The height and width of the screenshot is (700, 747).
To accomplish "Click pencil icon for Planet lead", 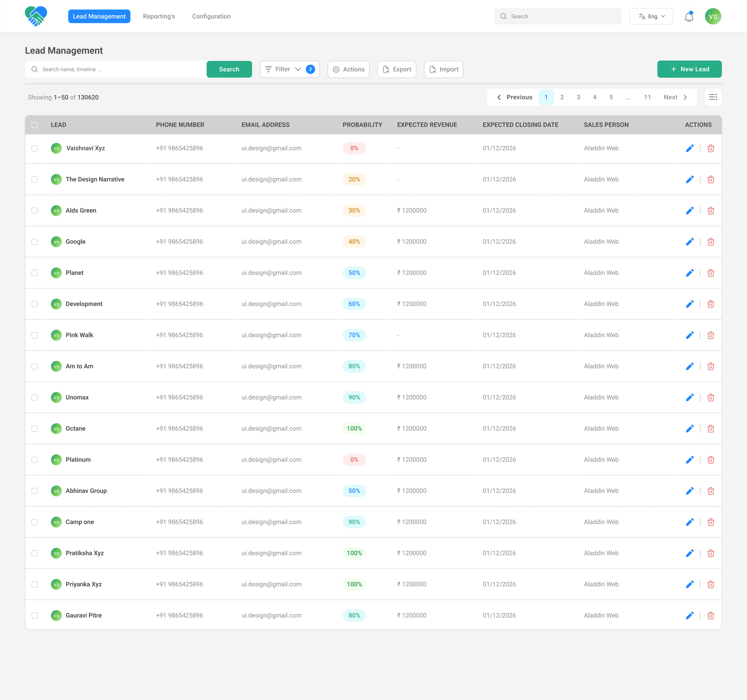I will pyautogui.click(x=689, y=273).
